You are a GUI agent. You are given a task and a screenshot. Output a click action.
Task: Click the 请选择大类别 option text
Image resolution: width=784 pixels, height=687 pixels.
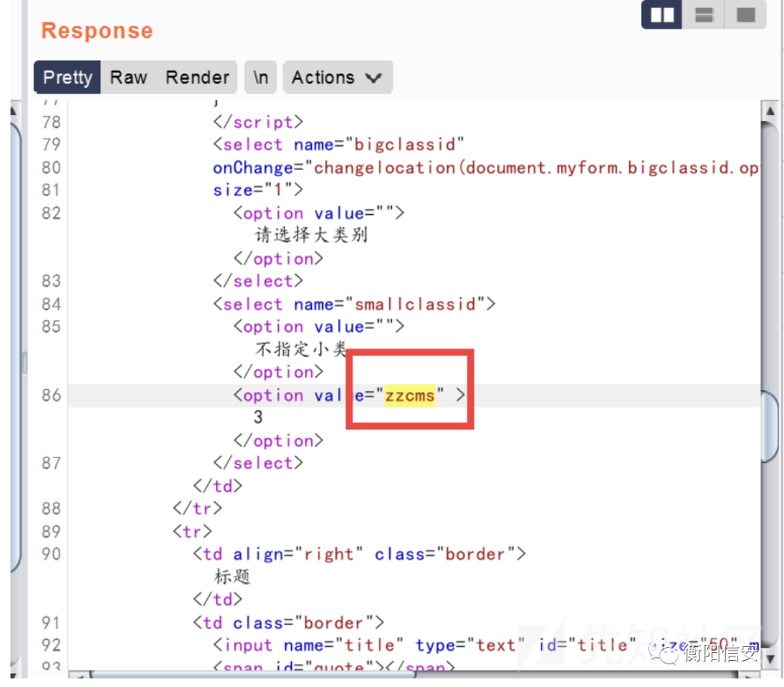click(311, 235)
